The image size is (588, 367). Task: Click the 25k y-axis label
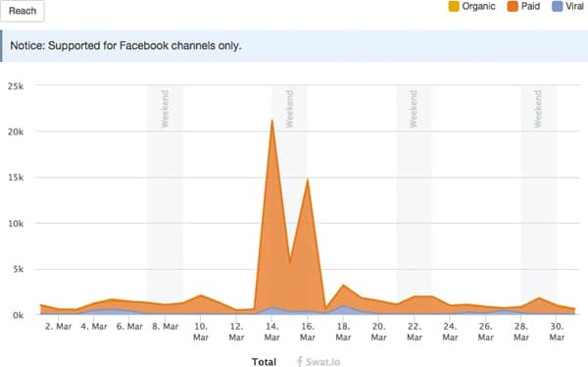[x=16, y=86]
